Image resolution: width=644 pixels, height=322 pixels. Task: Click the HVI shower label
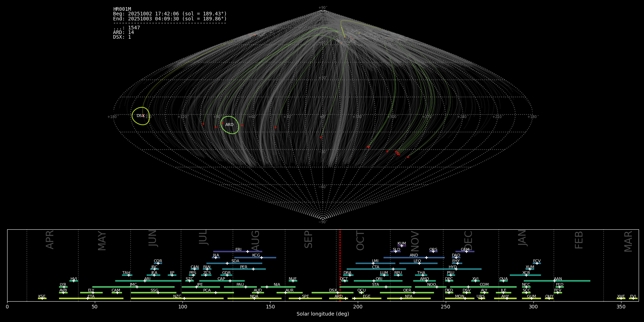pyautogui.click(x=74, y=279)
